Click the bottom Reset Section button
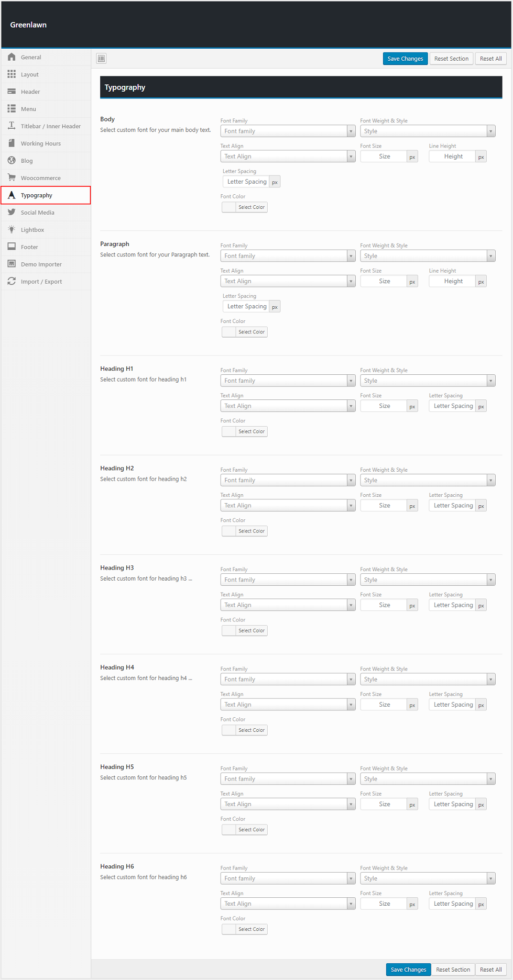Image resolution: width=513 pixels, height=980 pixels. [453, 970]
